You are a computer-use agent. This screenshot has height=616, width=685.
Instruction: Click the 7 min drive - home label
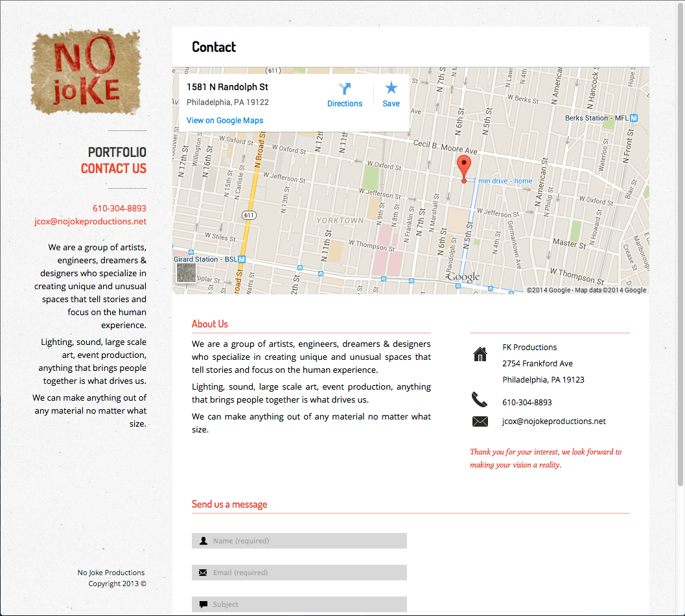[x=502, y=181]
